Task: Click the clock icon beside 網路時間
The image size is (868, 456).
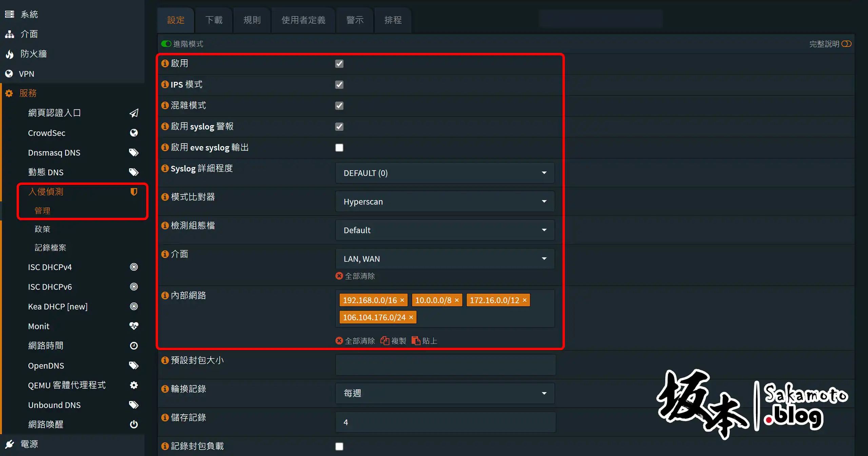Action: [133, 345]
